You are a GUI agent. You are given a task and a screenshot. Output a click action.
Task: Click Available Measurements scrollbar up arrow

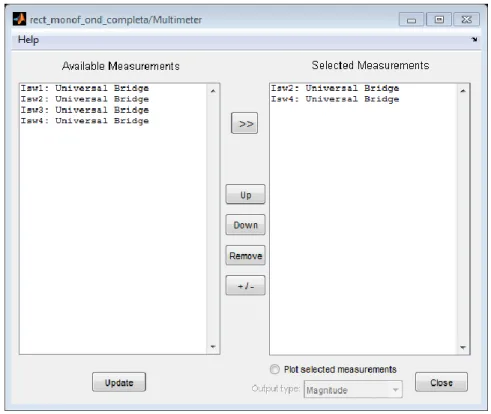tap(213, 91)
